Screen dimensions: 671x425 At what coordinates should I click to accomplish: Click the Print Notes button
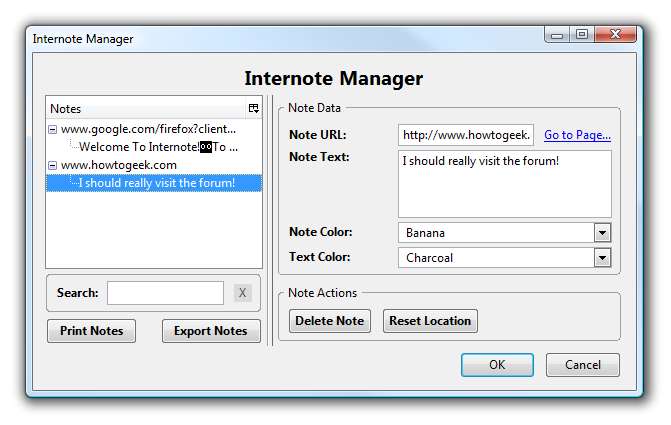point(92,331)
